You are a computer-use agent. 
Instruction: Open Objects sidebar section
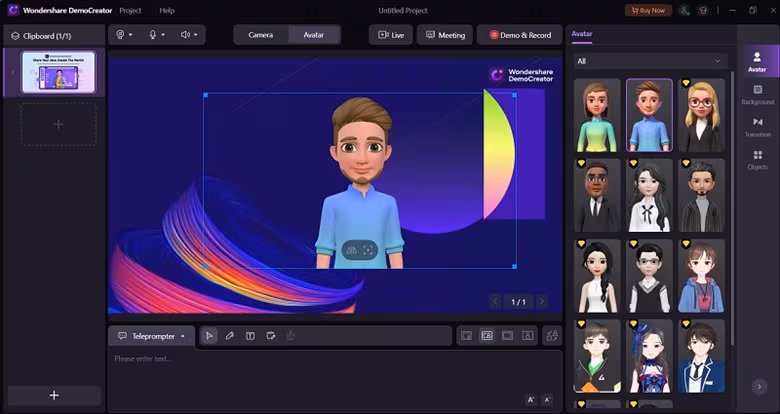pos(758,160)
